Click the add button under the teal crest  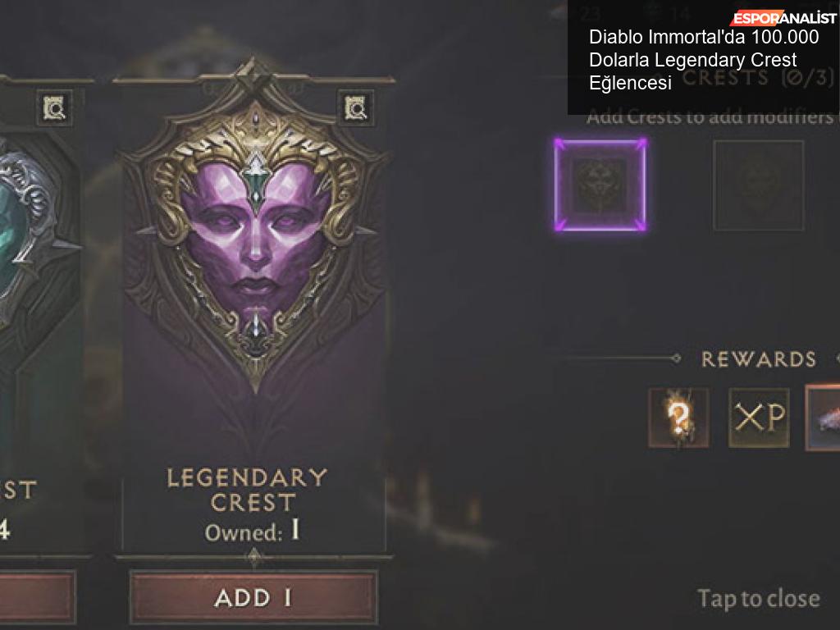38,597
